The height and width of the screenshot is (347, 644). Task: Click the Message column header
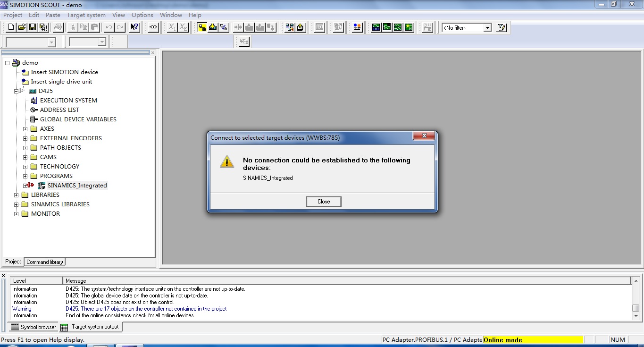(x=347, y=281)
